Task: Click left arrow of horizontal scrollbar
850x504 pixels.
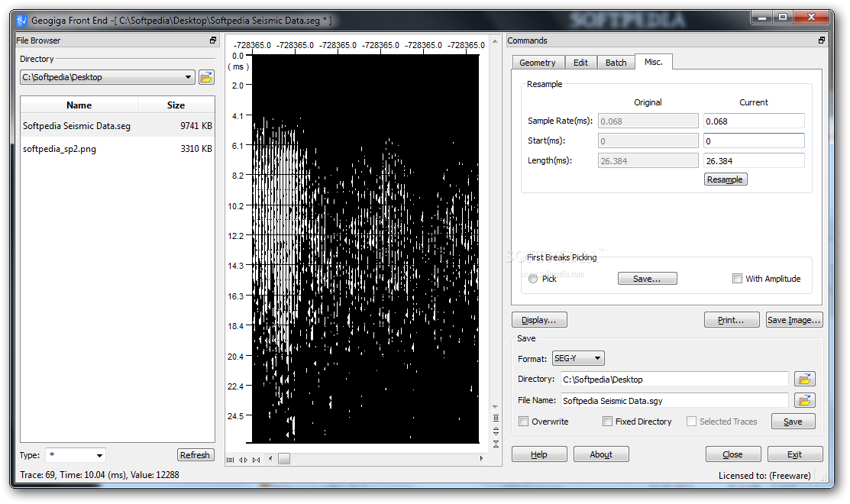Action: click(x=270, y=459)
